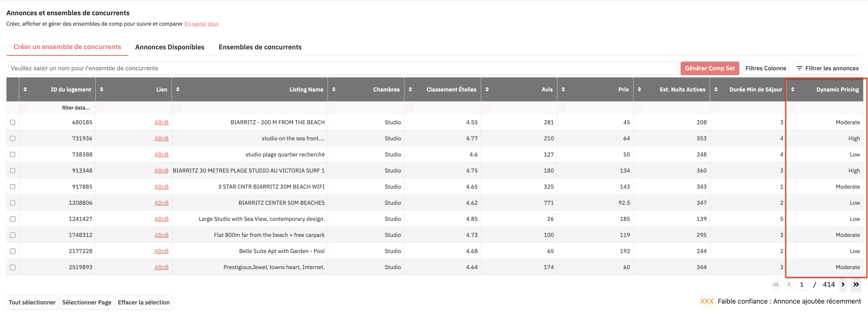Go to the first page arrow
The image size is (868, 318).
coord(776,285)
